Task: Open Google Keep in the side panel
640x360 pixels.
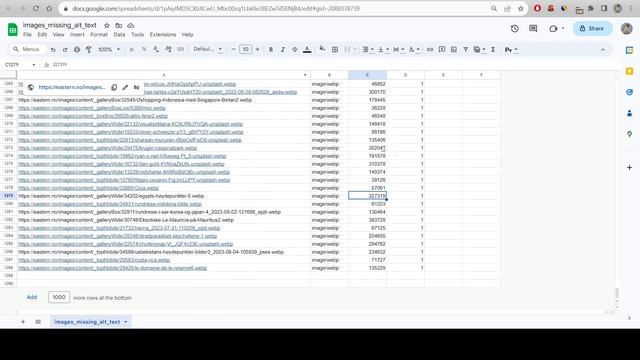Action: 629,71
